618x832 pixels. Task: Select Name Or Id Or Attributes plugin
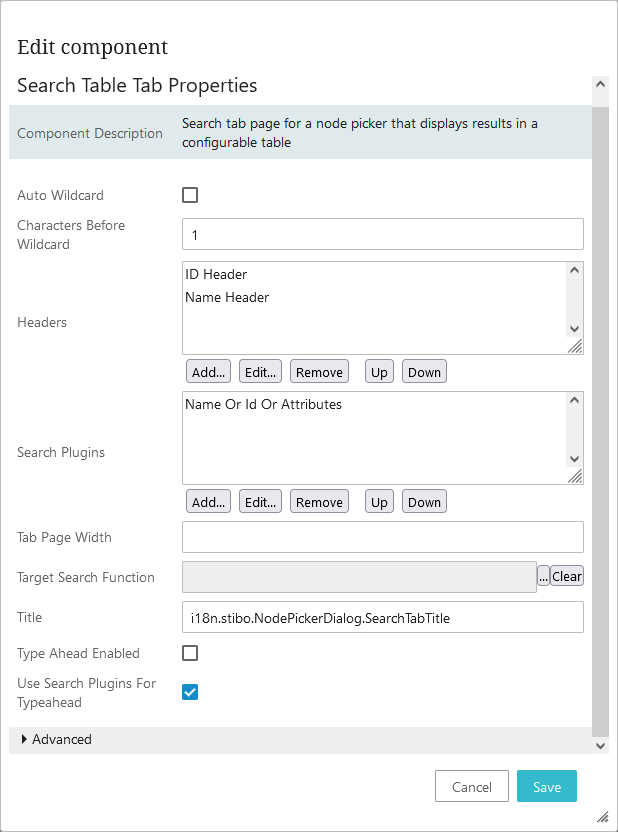pos(263,404)
